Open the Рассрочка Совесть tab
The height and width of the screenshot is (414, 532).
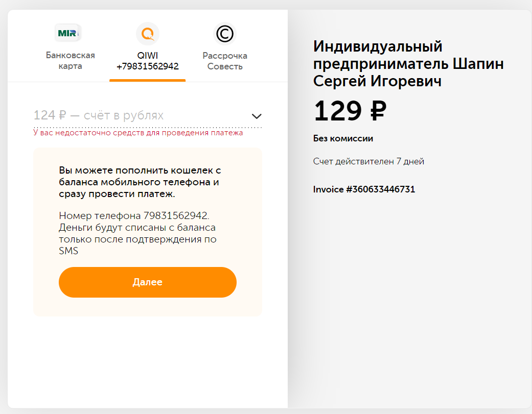(225, 47)
